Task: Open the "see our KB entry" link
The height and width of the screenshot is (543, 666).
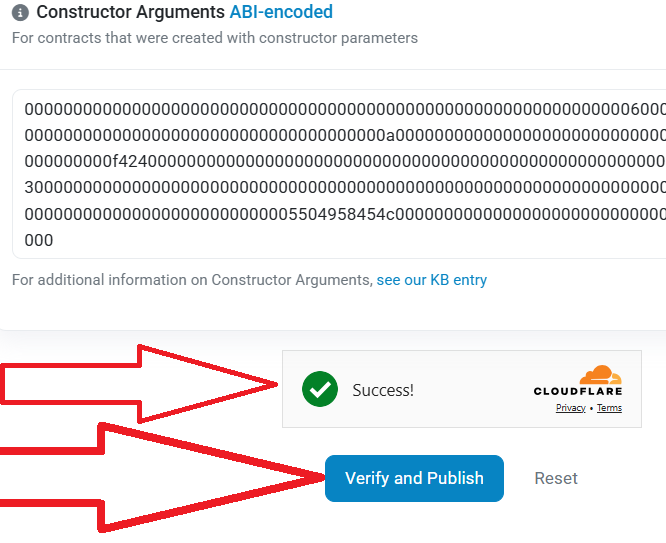Action: tap(432, 280)
